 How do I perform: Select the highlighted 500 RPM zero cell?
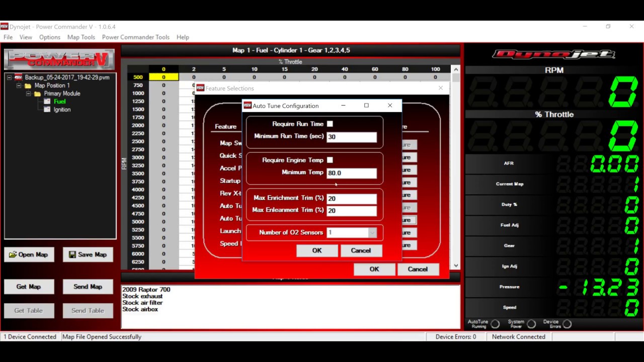click(x=164, y=77)
